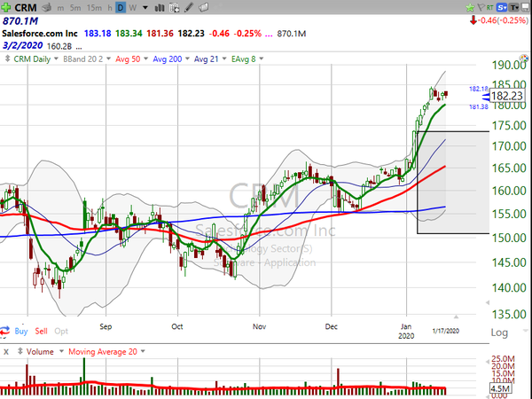Screen dimensions: 532x399
Task: Open the Avg 50 indicator dropdown
Action: [x=146, y=59]
